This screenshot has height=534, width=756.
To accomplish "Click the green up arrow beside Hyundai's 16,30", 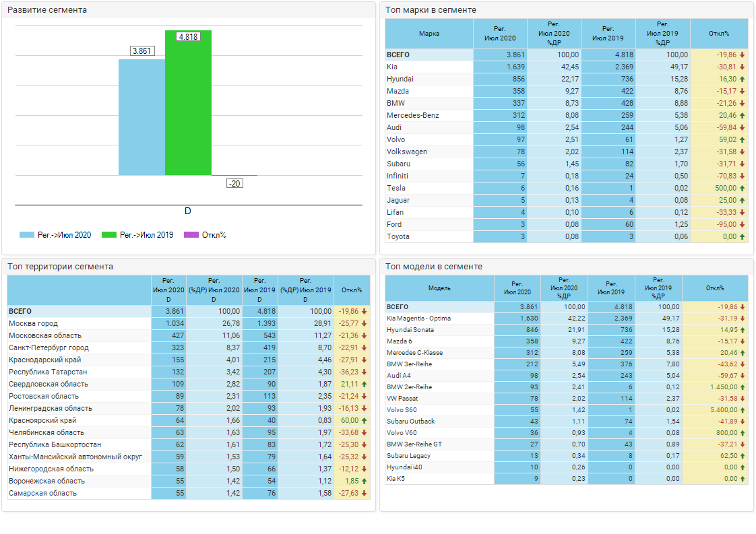I will click(742, 79).
